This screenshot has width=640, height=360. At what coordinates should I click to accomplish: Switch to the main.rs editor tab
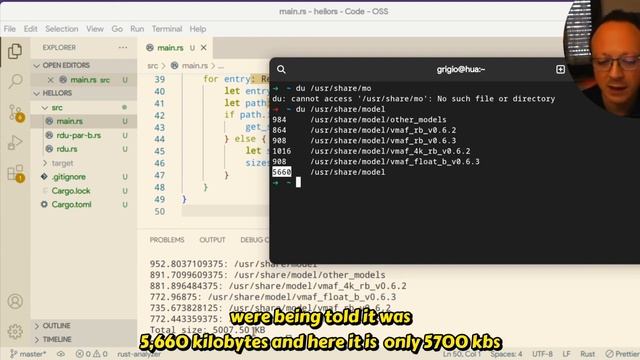pos(170,48)
